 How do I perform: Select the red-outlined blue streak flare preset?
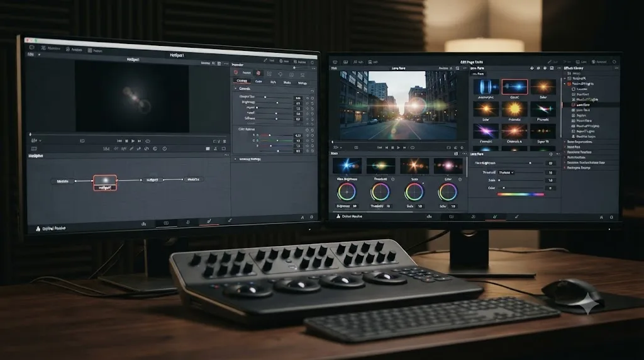pyautogui.click(x=514, y=87)
